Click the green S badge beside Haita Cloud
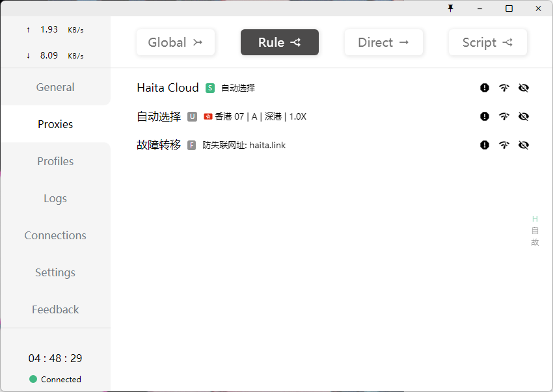The image size is (553, 392). pos(210,88)
